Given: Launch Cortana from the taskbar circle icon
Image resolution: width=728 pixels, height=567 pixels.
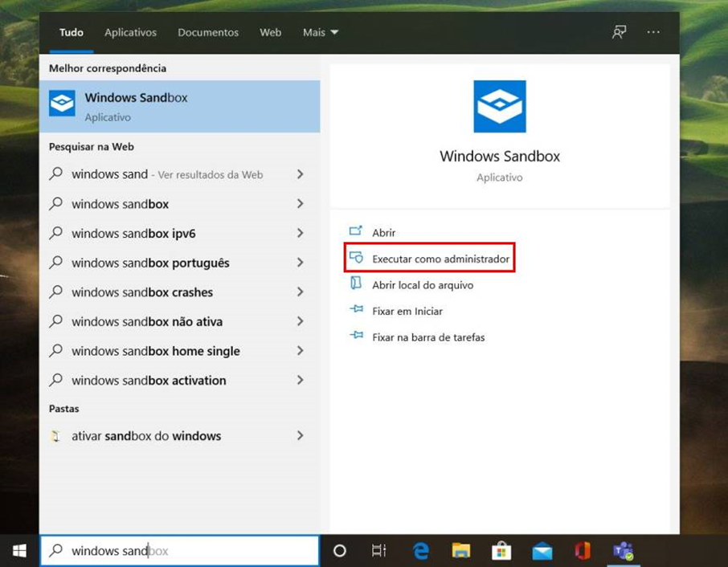Looking at the screenshot, I should 340,551.
